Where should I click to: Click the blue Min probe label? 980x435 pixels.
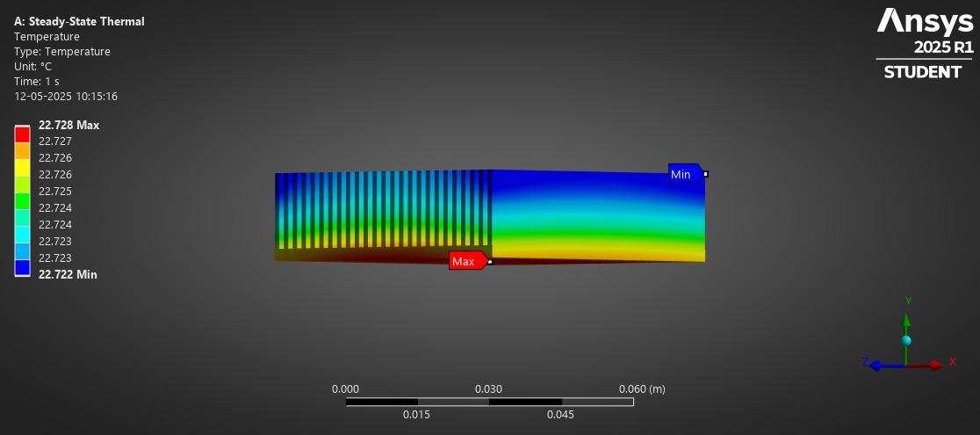point(682,174)
